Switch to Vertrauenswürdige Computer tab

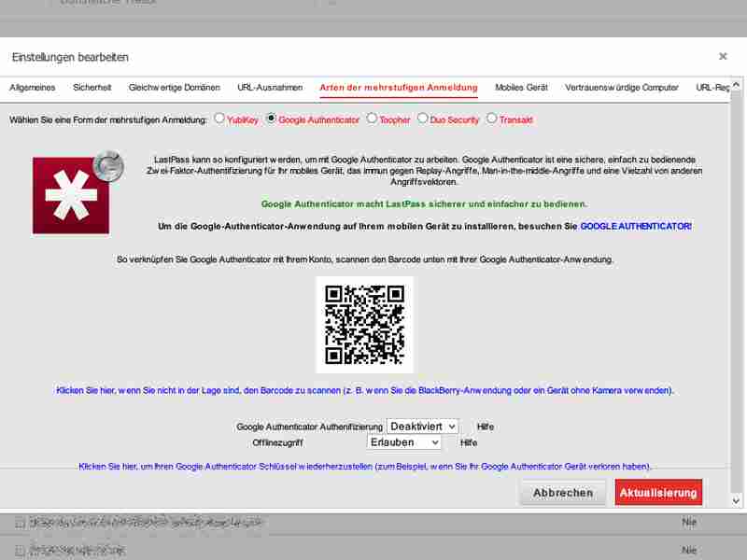[x=622, y=88]
